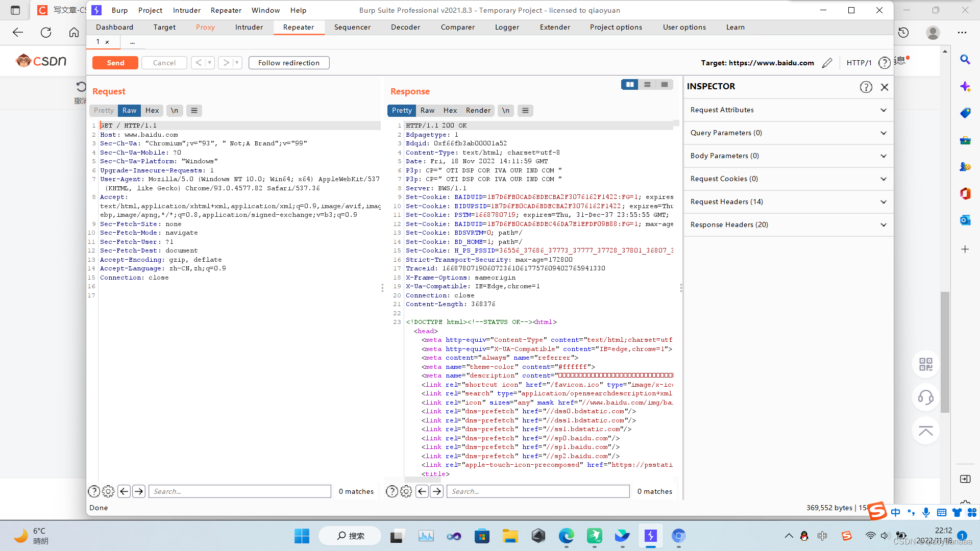Click the request panel search settings gear
Screen dimensions: 980x551
108,491
